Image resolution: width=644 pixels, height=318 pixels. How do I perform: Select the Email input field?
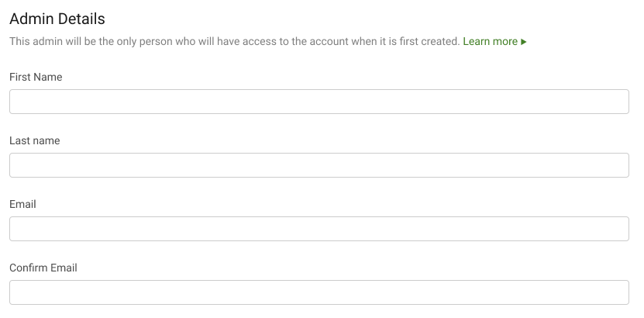(x=319, y=229)
